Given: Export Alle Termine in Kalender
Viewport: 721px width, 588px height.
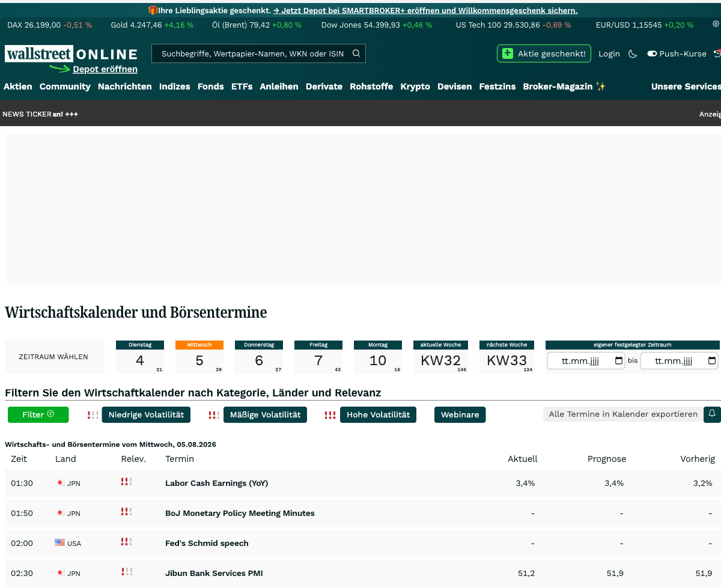Looking at the screenshot, I should tap(623, 414).
